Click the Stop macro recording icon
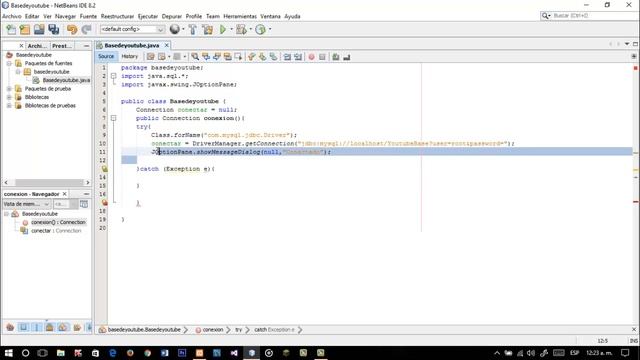 (322, 57)
